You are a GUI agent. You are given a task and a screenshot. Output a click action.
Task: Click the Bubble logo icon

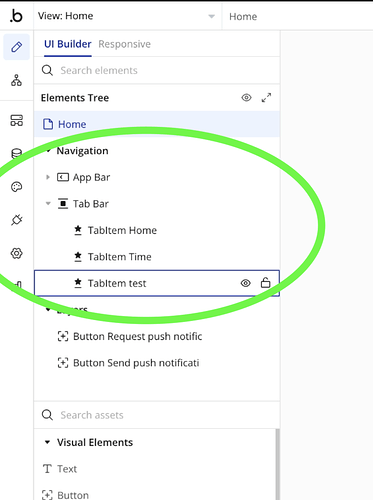16,16
